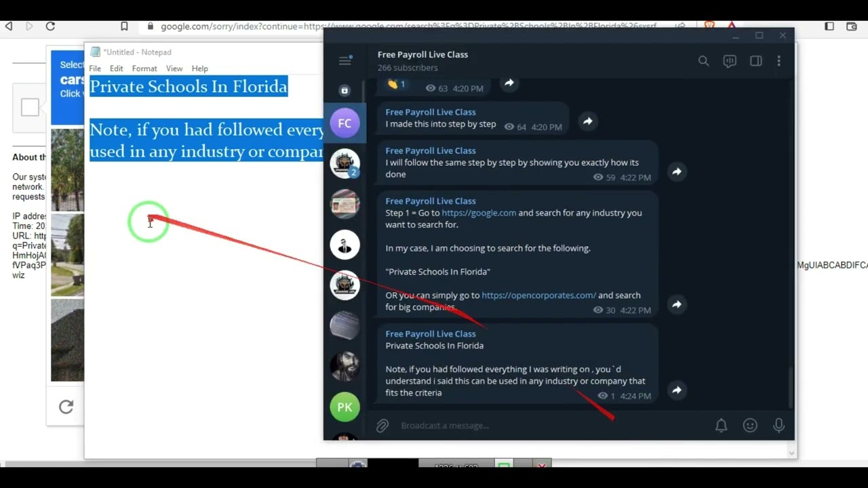Click browser back arrow
The width and height of the screenshot is (868, 488).
[x=9, y=26]
